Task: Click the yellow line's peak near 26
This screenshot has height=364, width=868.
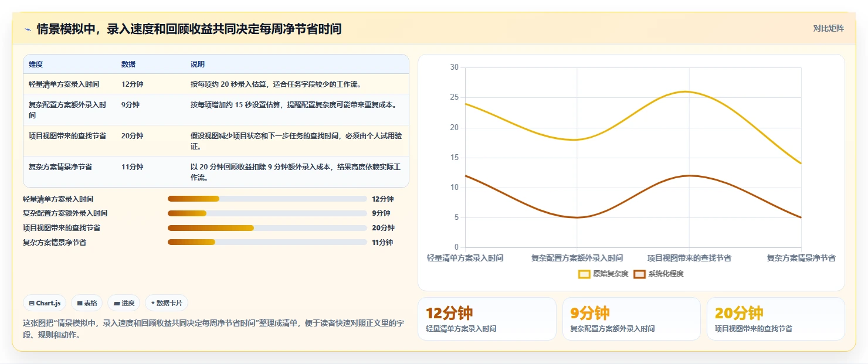Action: [x=686, y=91]
